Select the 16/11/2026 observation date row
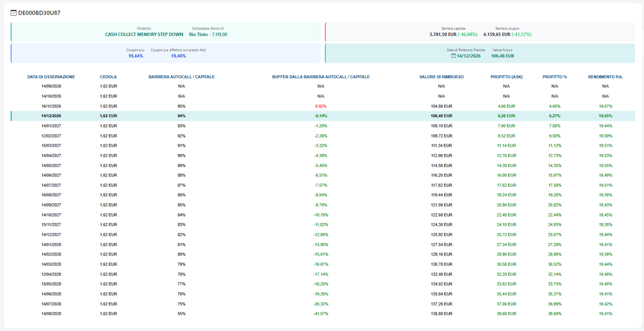Screen dimensions: 644x331 [323, 106]
